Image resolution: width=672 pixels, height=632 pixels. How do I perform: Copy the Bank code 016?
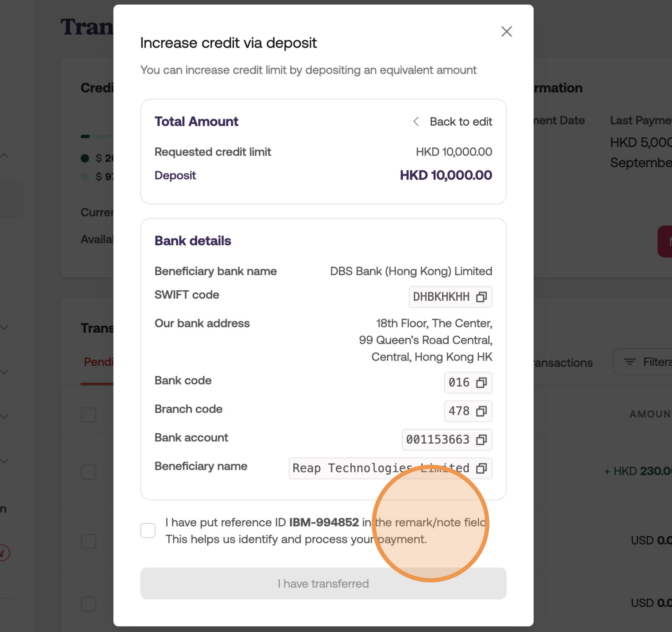482,383
